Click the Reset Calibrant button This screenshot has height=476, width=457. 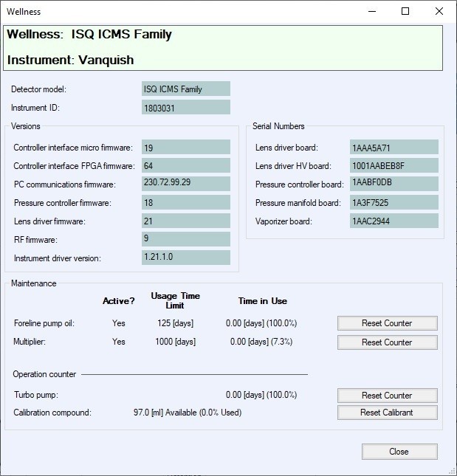pyautogui.click(x=387, y=413)
